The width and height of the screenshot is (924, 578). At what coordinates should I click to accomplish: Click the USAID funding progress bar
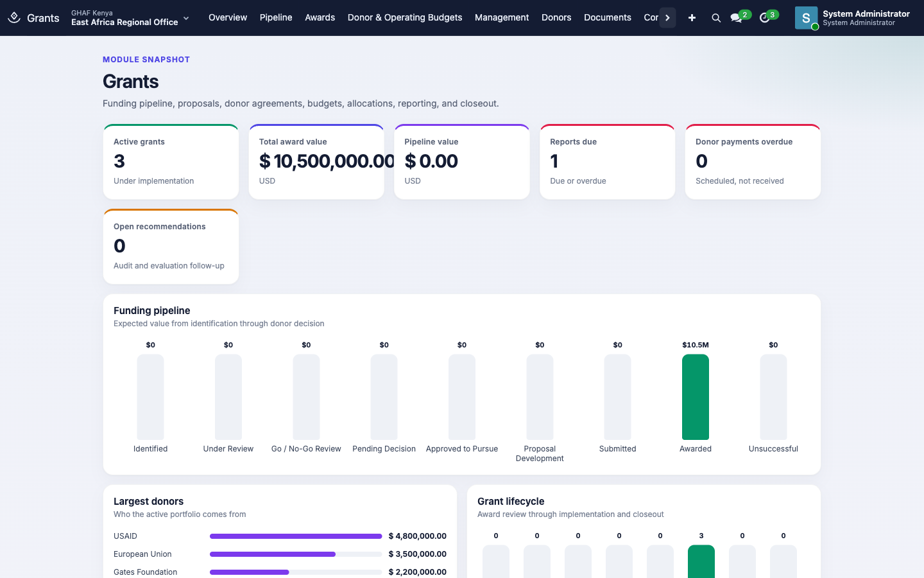296,536
